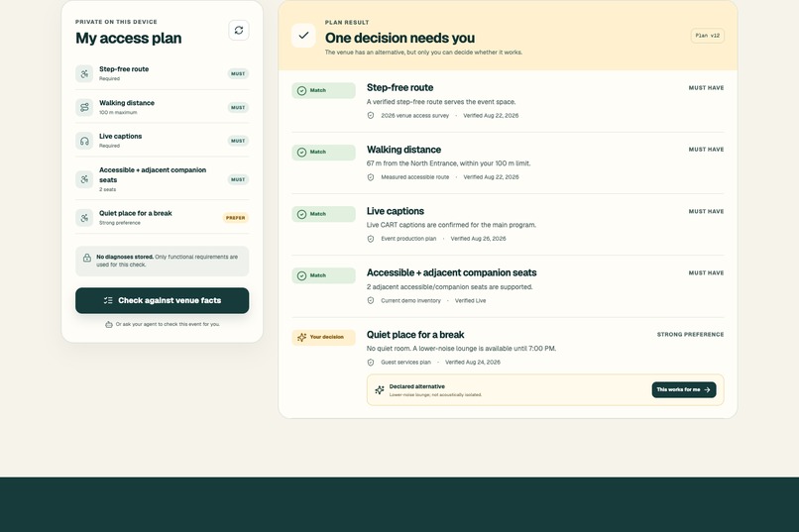
Task: Click the Walking distance result heading
Action: coord(404,150)
